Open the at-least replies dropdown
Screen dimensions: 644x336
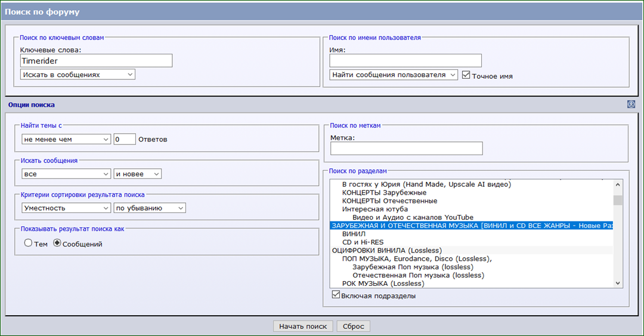66,139
